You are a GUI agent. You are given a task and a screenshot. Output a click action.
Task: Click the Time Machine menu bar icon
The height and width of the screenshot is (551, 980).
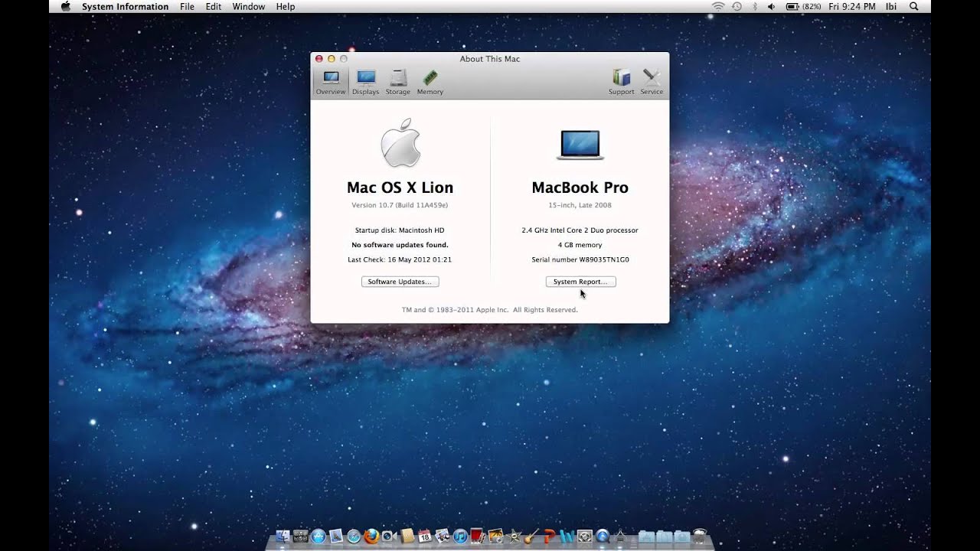737,6
